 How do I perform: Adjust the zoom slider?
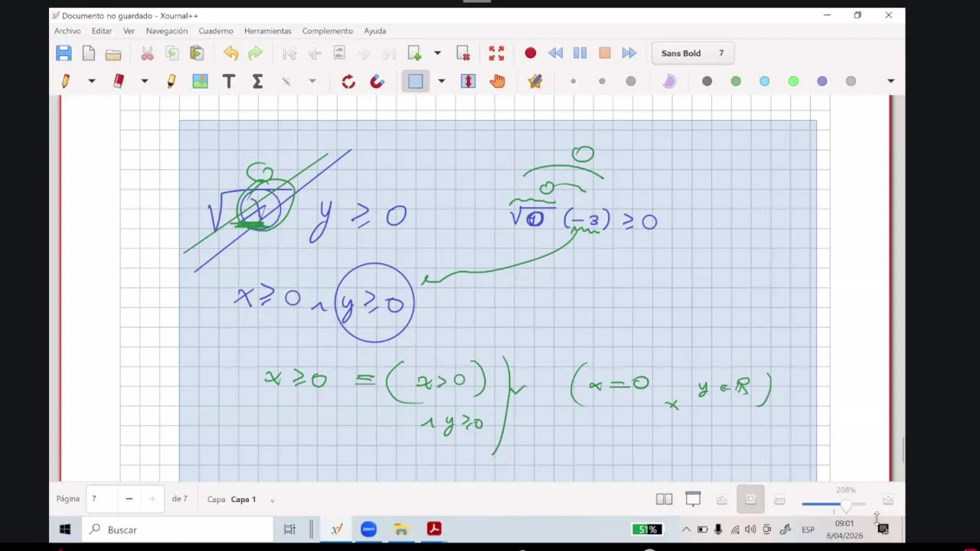(834, 504)
